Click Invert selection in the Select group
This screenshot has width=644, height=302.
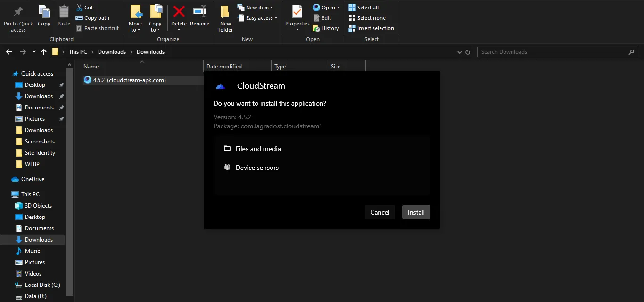coord(371,28)
